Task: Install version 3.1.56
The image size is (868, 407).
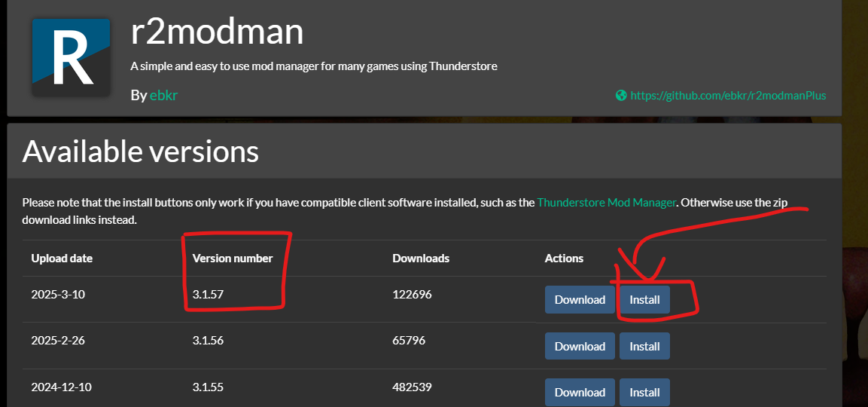Action: (644, 346)
